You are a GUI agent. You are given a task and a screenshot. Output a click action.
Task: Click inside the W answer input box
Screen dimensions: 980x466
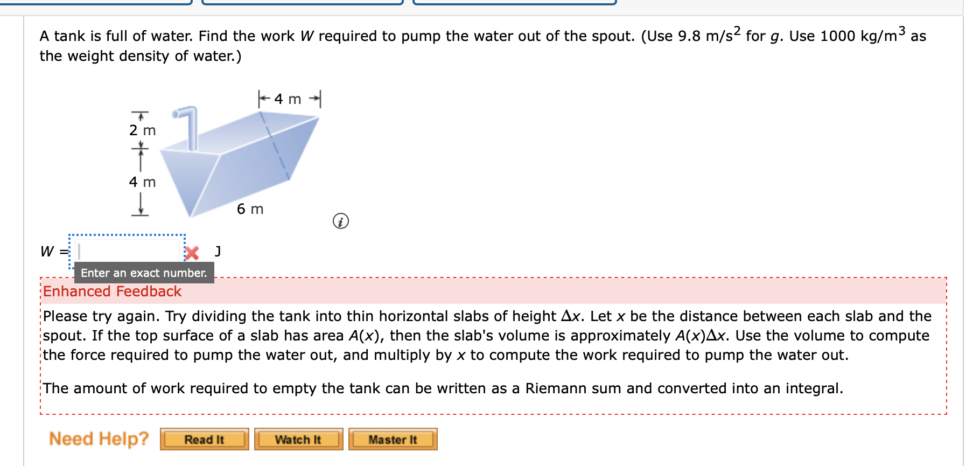(127, 251)
